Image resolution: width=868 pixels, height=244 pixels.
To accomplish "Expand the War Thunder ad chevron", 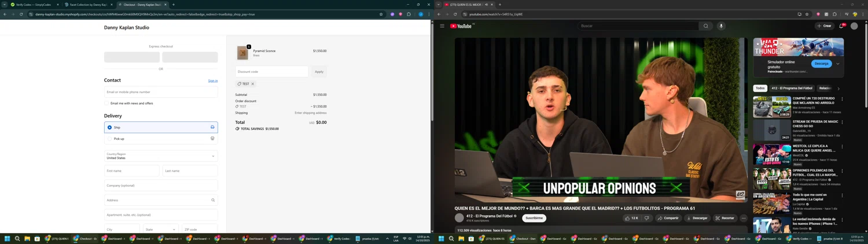I will click(x=837, y=64).
